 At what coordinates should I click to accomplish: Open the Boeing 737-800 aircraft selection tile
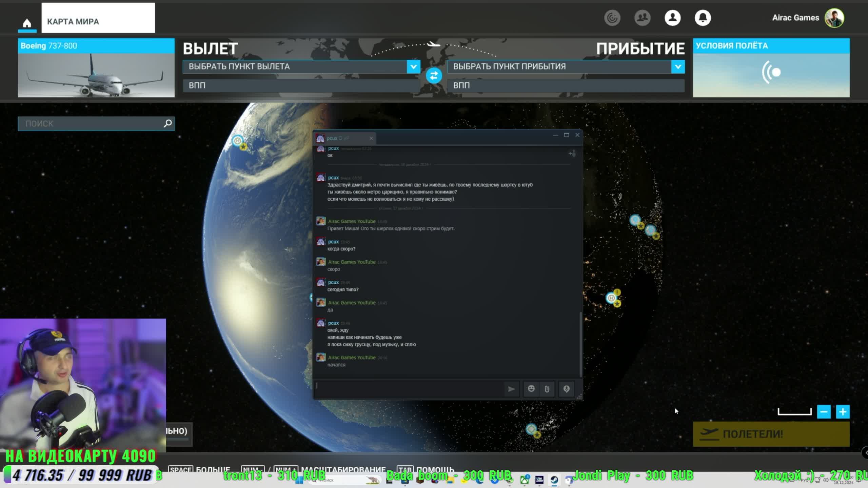[96, 68]
